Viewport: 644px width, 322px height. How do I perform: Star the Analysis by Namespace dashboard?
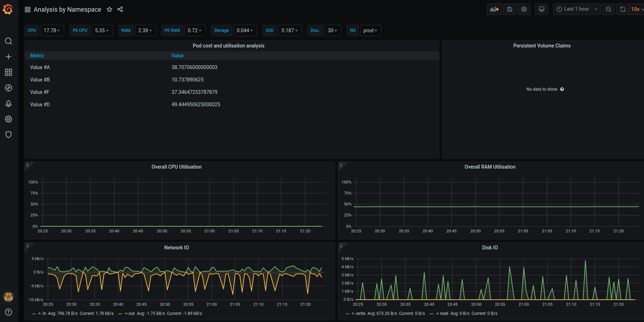[x=109, y=9]
